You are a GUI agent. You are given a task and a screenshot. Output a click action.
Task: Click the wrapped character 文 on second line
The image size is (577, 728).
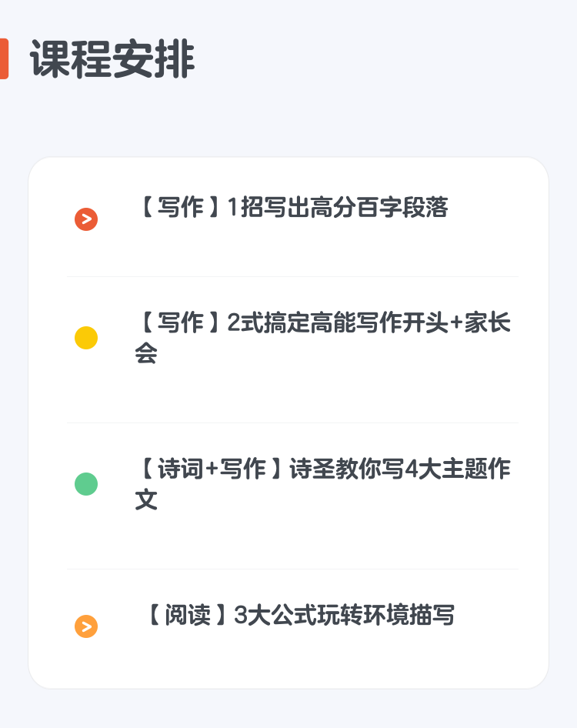[146, 499]
